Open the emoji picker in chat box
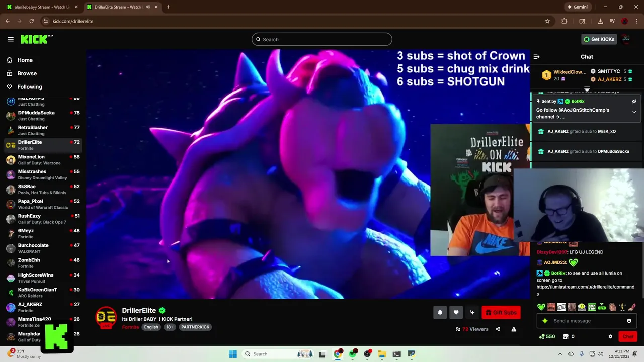Screen dimensions: 644x362 click(x=629, y=321)
